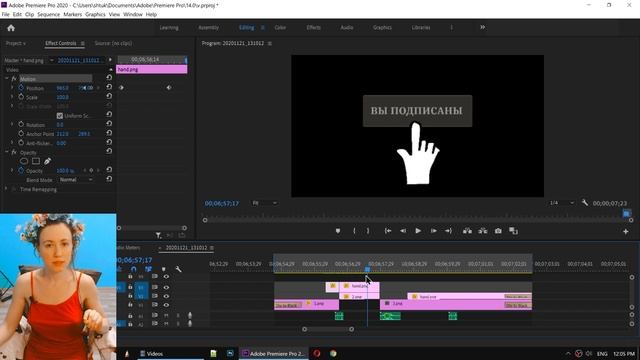Expand Rotation property
640x360 pixels.
(x=12, y=124)
